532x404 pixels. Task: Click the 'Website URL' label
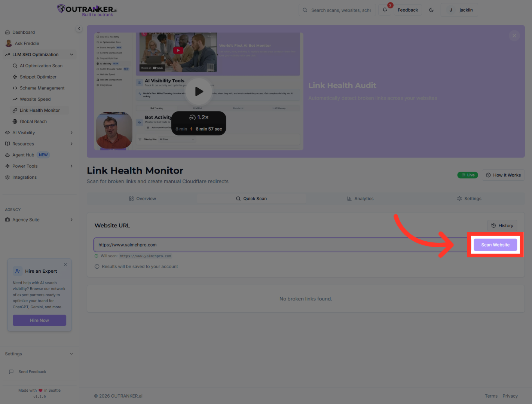coord(112,226)
